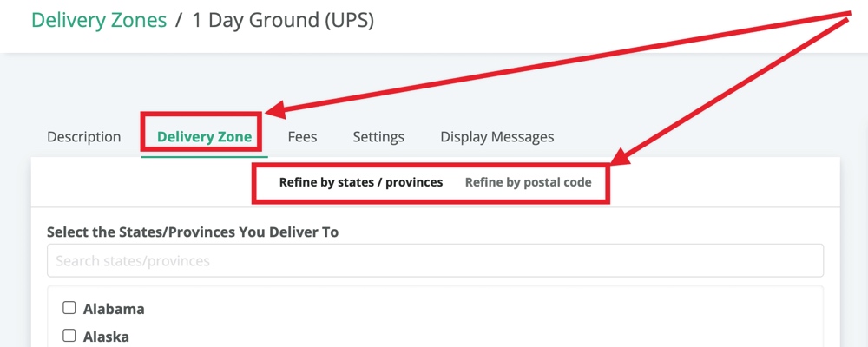This screenshot has width=868, height=347.
Task: Show the Display Messages tab
Action: [x=497, y=137]
